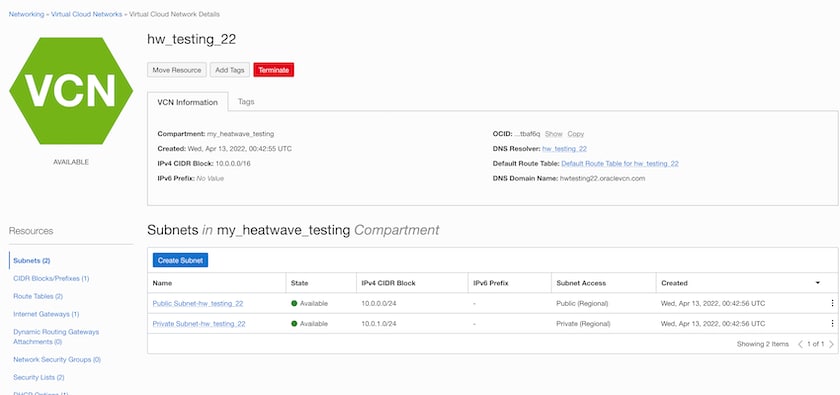This screenshot has height=395, width=840.
Task: Click 10.0.0.0/24 CIDR cell
Action: [x=378, y=303]
